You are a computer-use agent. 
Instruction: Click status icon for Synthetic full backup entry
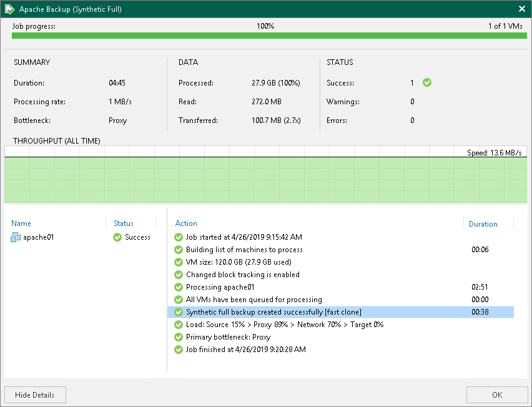(x=179, y=312)
